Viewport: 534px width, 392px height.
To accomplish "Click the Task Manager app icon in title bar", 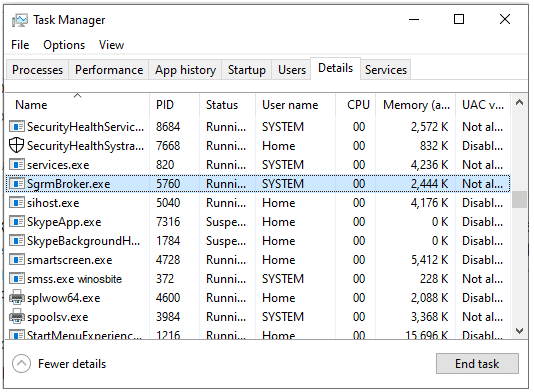I will click(x=19, y=20).
